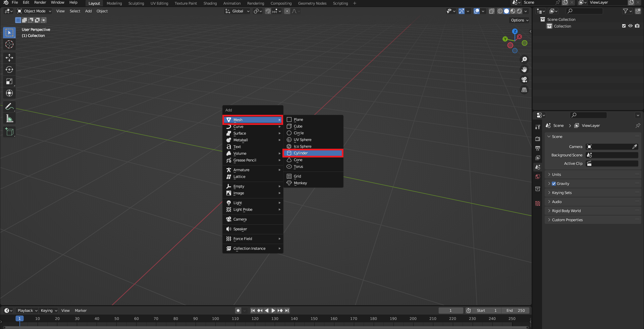Activate the 3D Cursor tool

click(x=9, y=44)
